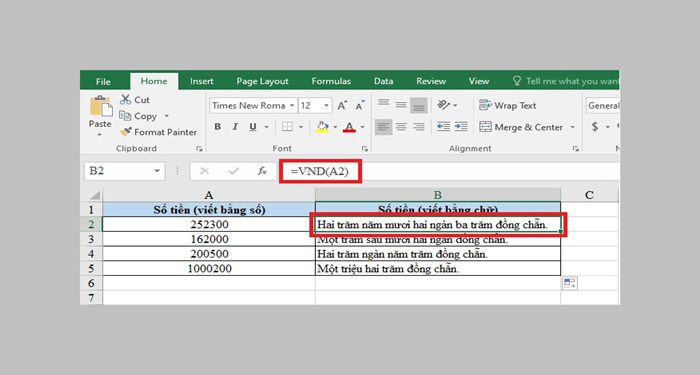Viewport: 700px width, 375px height.
Task: Click the accounting $ format icon
Action: [x=595, y=127]
